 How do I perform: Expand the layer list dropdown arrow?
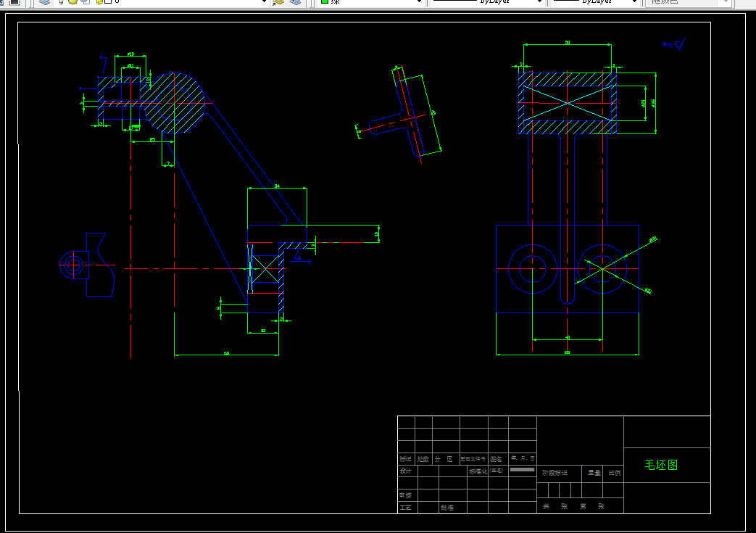264,2
